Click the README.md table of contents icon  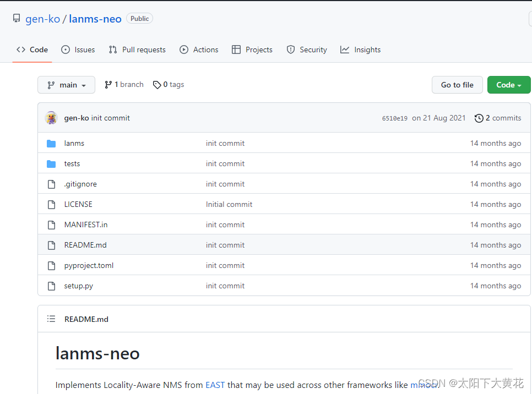[51, 319]
